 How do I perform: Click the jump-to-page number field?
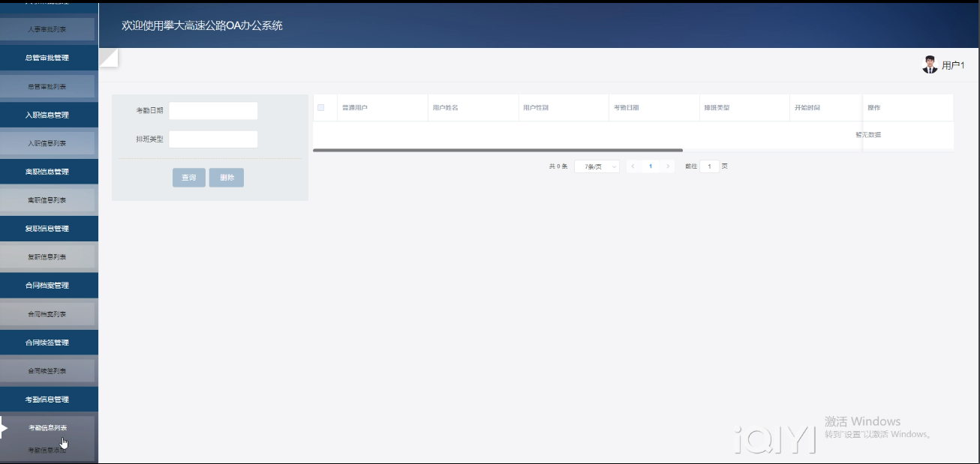click(x=709, y=166)
